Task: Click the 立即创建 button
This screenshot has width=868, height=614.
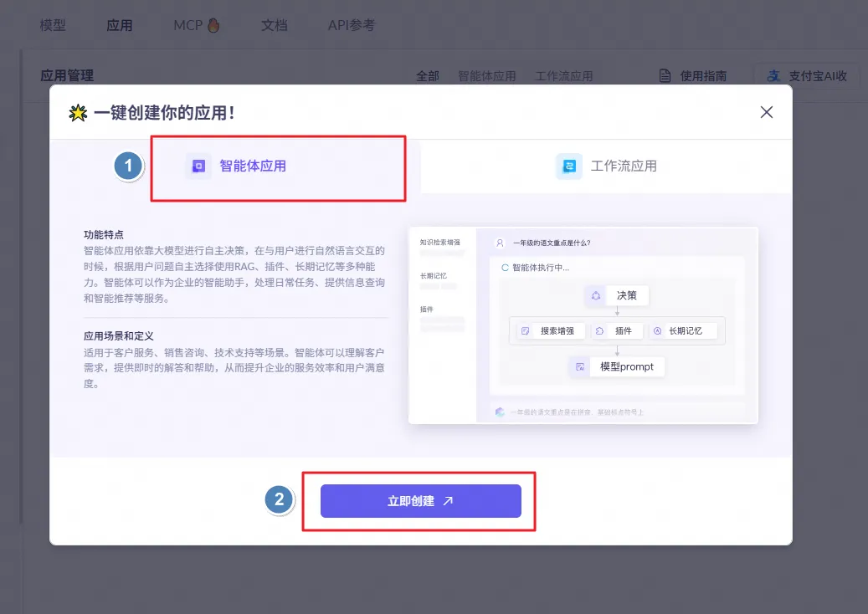Action: pos(421,501)
